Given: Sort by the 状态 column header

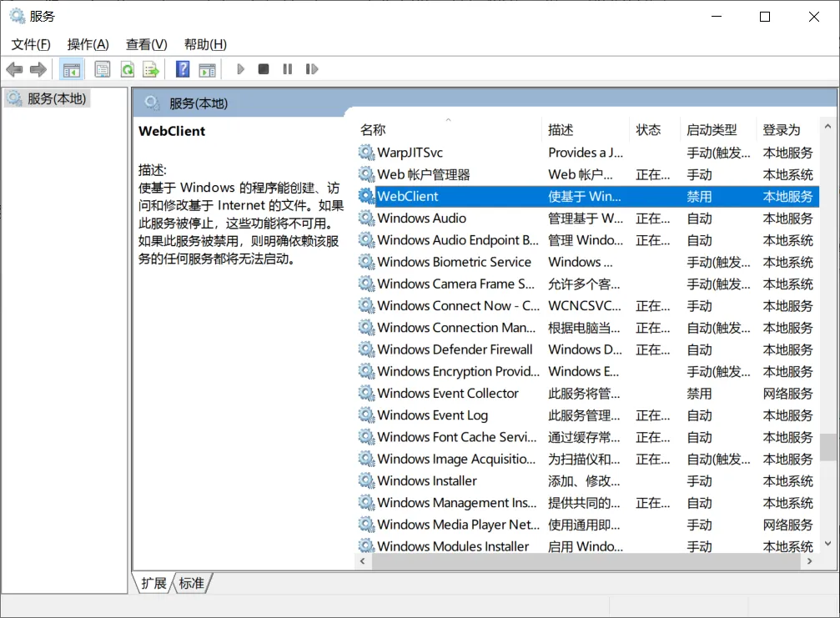Looking at the screenshot, I should click(x=655, y=129).
